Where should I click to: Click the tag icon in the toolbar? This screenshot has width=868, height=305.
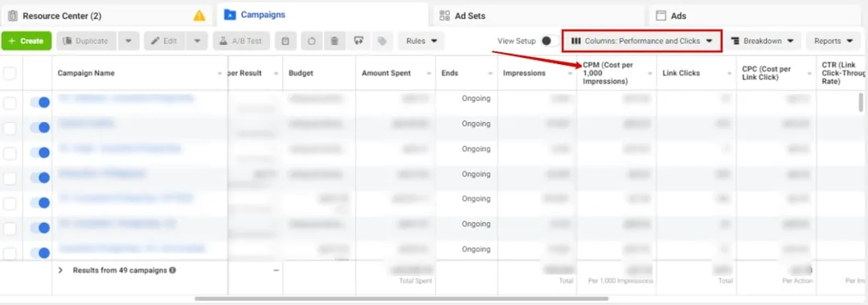coord(382,41)
